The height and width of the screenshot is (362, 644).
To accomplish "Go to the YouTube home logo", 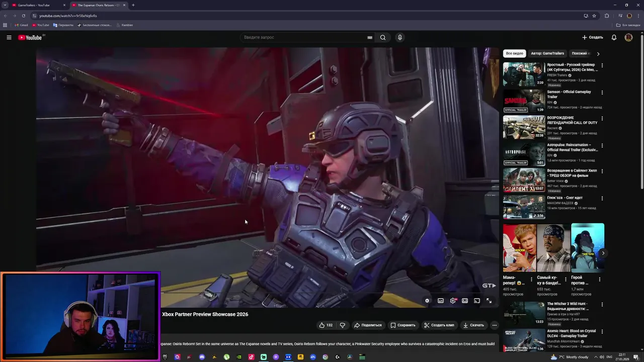I will pos(30,37).
